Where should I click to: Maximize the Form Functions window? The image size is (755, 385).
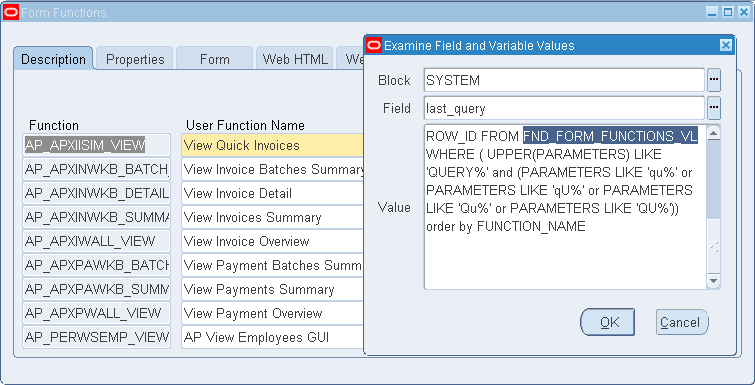(x=728, y=12)
